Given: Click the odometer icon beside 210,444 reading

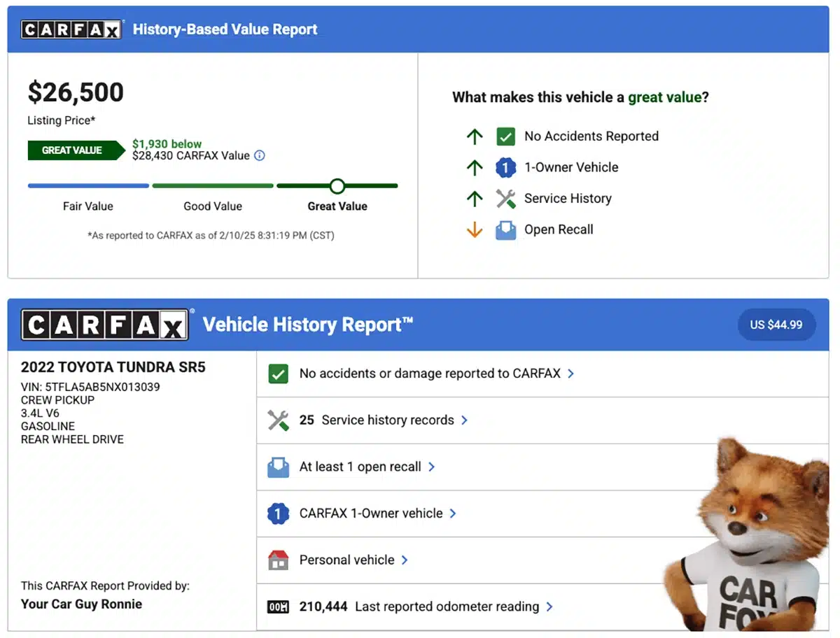Looking at the screenshot, I should 278,607.
